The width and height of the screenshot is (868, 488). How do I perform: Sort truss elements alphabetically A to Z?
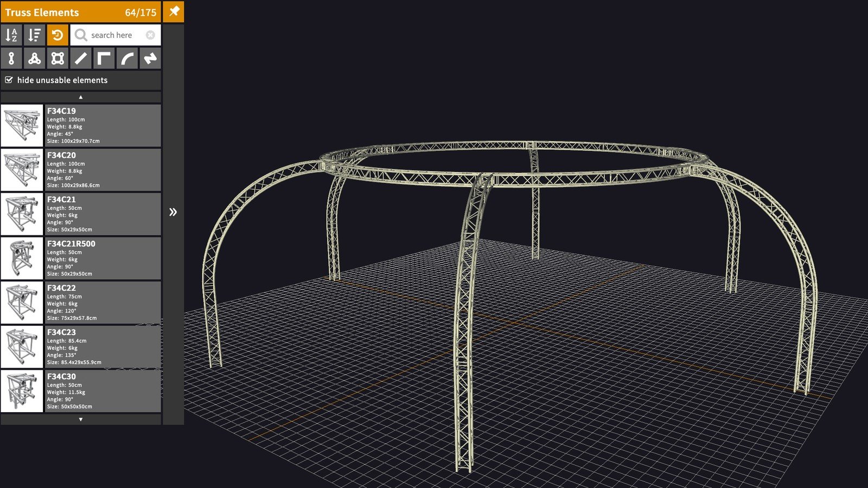click(x=11, y=35)
